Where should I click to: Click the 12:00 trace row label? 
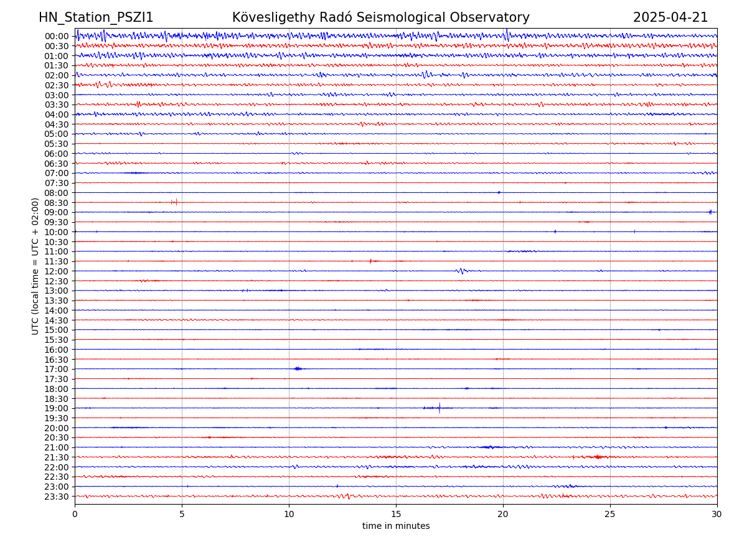point(57,271)
